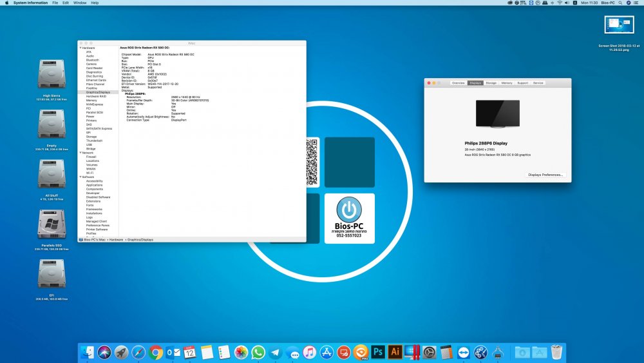Open Notification Center from menu bar
Image resolution: width=644 pixels, height=363 pixels.
(637, 3)
